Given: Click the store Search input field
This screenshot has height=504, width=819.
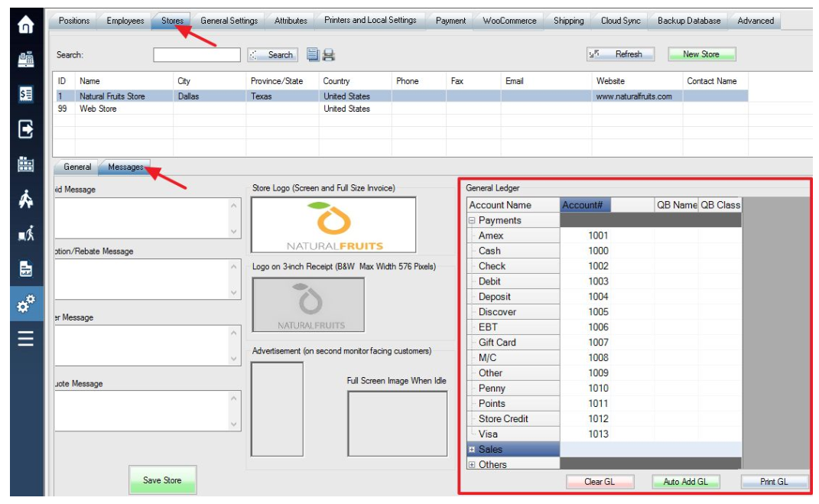Looking at the screenshot, I should (x=197, y=55).
